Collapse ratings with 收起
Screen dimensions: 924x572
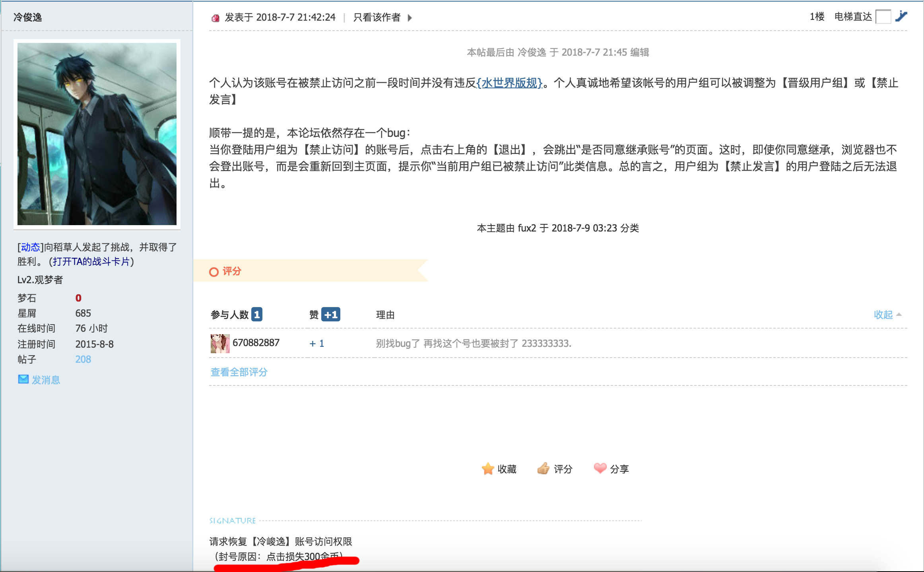click(887, 315)
